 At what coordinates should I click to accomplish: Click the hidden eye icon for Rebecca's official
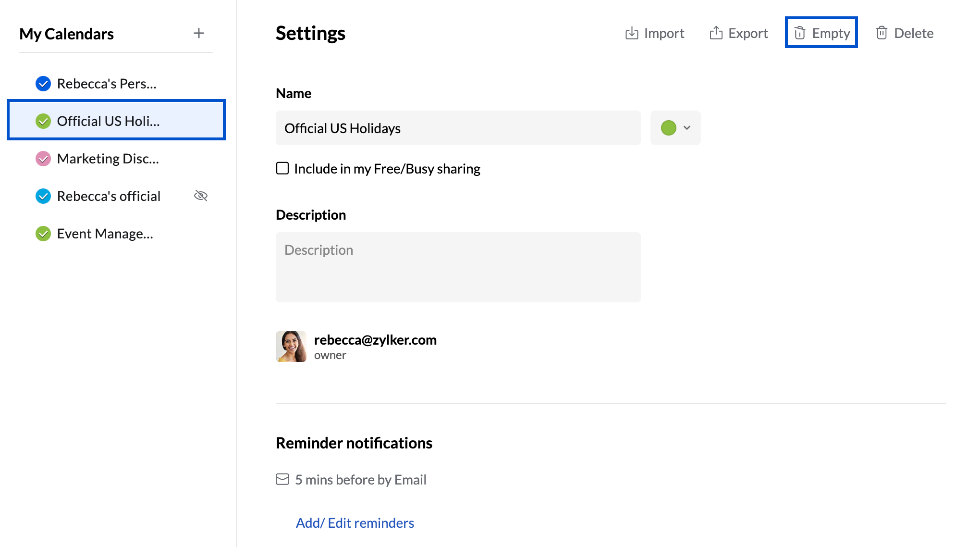pos(200,196)
